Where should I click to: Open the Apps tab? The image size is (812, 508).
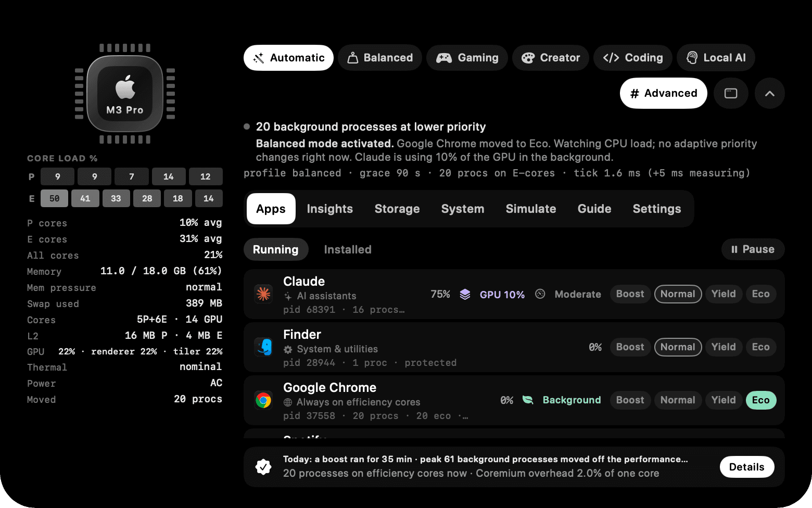tap(271, 209)
